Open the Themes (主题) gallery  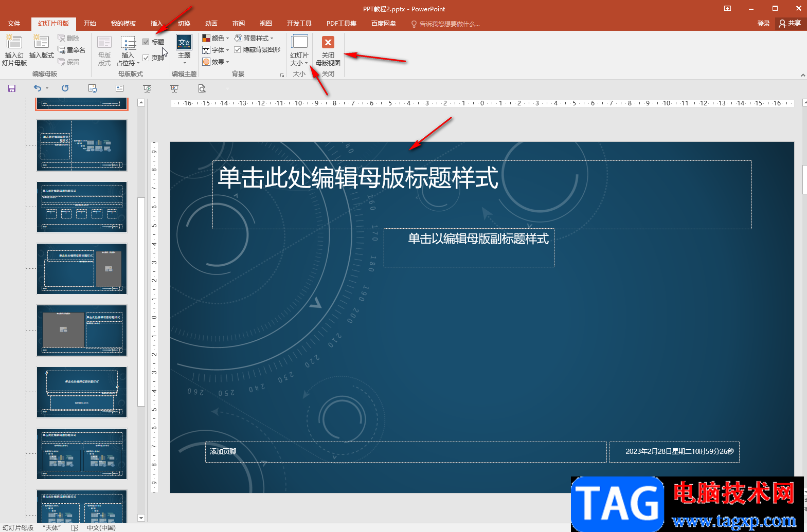(184, 49)
